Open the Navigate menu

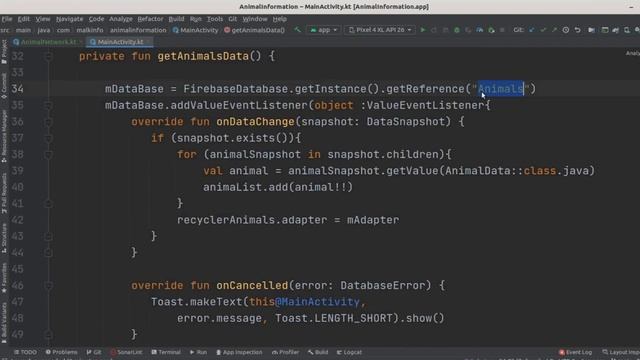[x=69, y=19]
